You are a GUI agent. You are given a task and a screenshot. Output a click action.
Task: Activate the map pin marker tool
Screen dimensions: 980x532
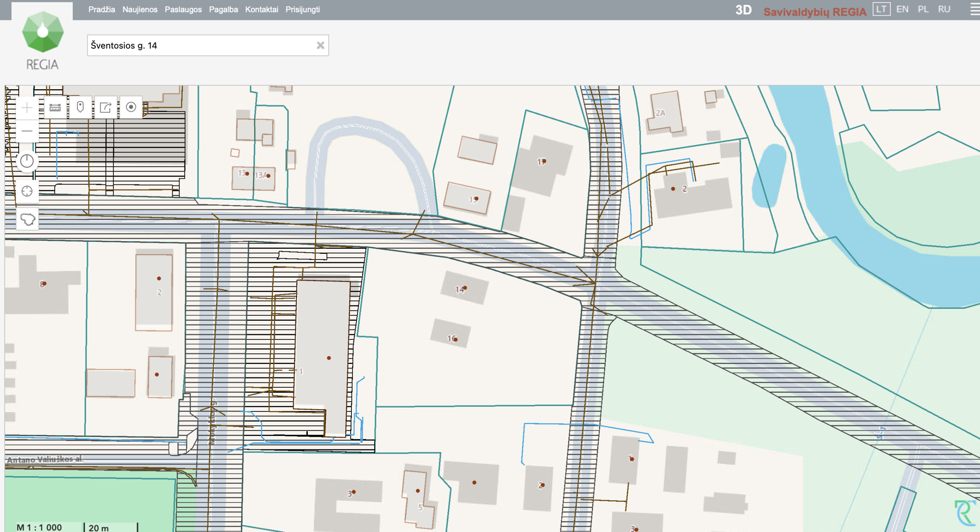point(80,107)
